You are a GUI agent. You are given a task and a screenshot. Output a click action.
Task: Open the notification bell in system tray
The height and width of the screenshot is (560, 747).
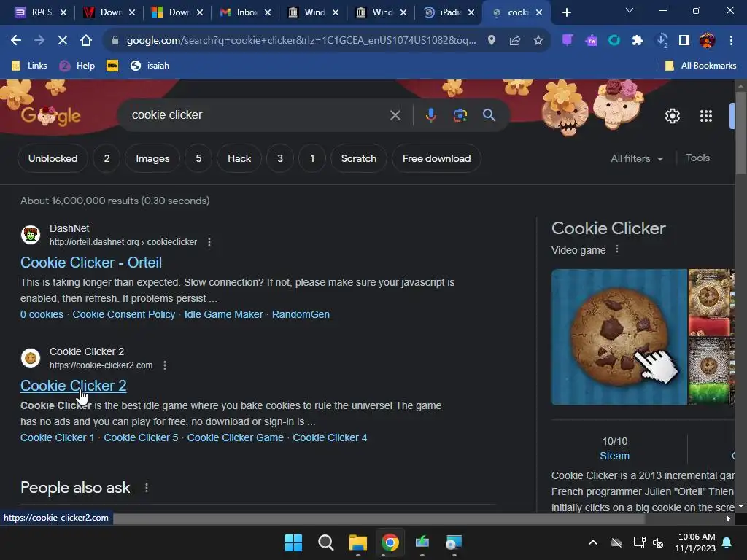[x=727, y=542]
